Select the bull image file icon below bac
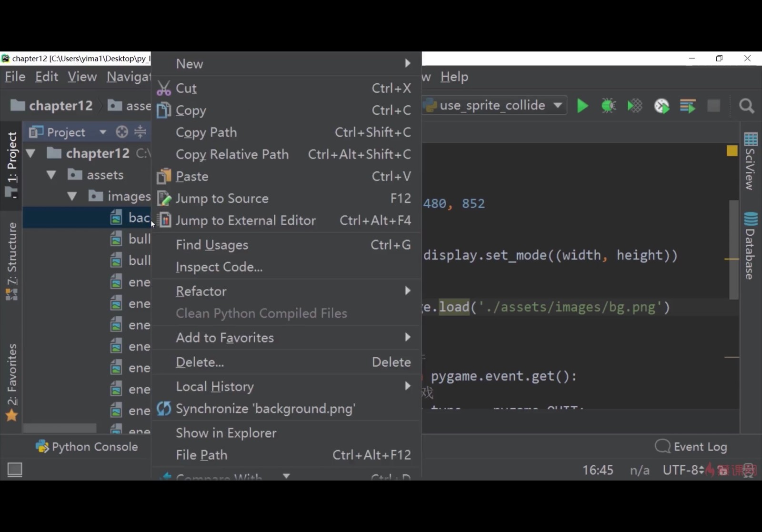 coord(116,239)
